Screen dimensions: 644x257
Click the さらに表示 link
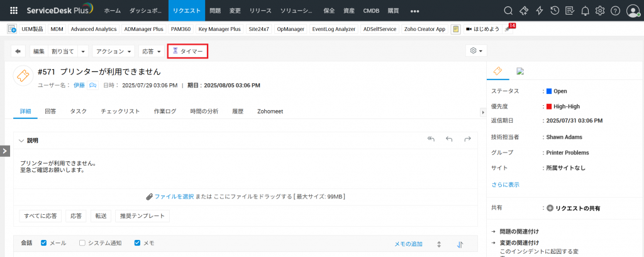point(505,185)
